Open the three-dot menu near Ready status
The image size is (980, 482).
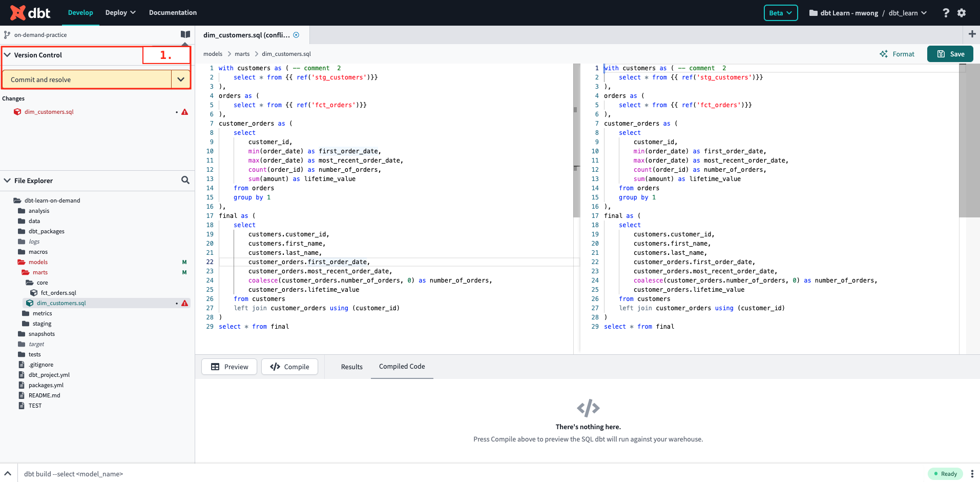click(x=972, y=474)
